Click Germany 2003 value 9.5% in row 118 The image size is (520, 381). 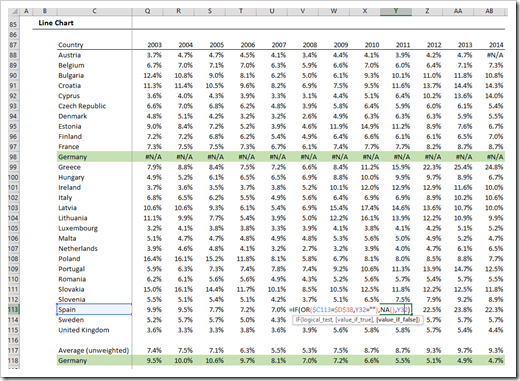pos(153,361)
